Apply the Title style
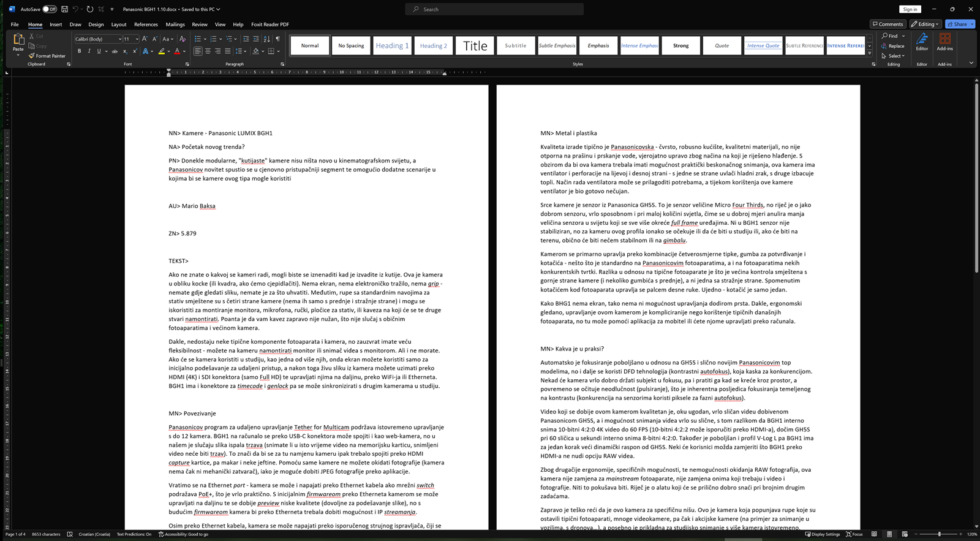980x541 pixels. click(x=475, y=45)
